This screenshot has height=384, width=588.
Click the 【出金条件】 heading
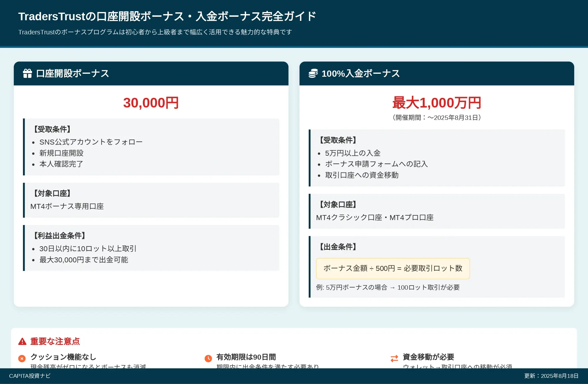coord(338,247)
